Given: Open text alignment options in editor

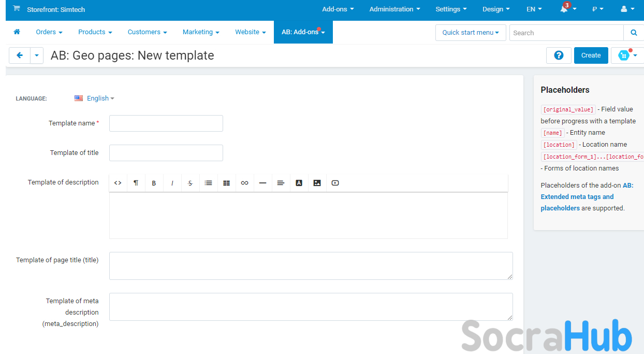Looking at the screenshot, I should tap(281, 183).
